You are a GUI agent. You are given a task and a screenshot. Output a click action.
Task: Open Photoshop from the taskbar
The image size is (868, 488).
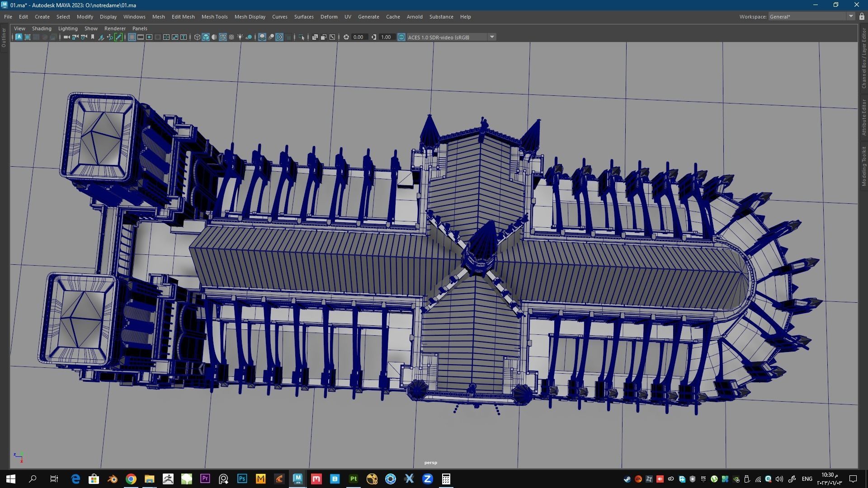click(242, 479)
